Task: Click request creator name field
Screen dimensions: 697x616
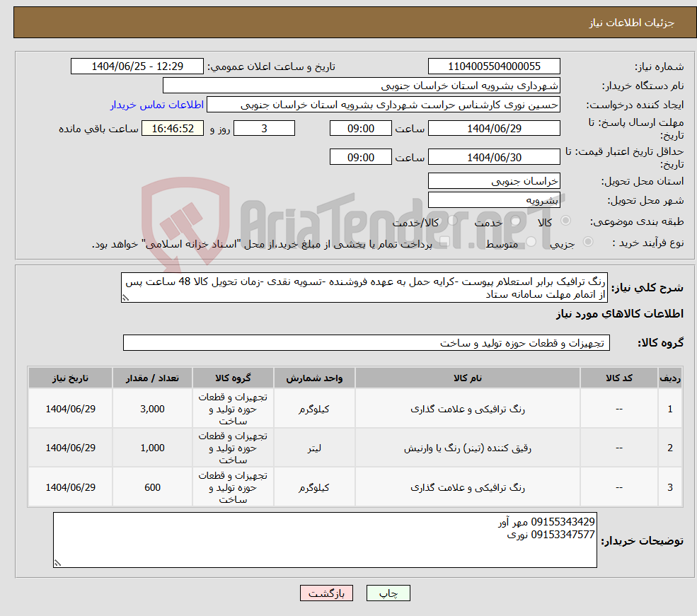Action: 383,105
